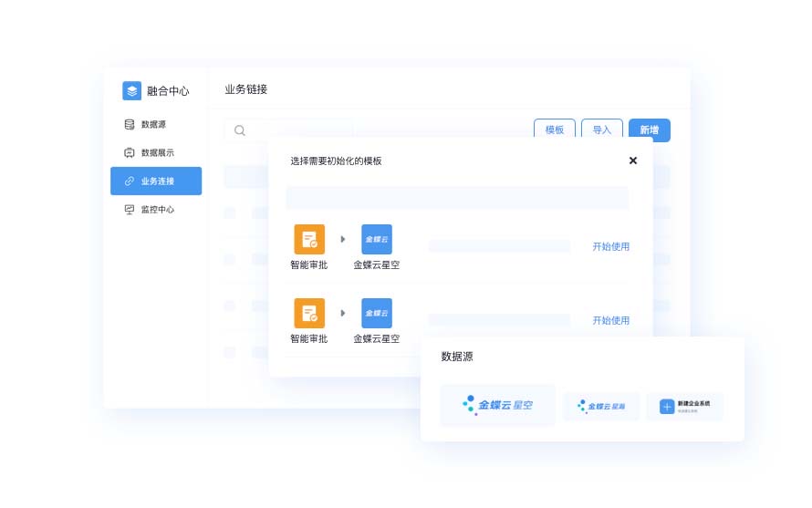Click 金蝶云星空 blue icon in second template
812x508 pixels.
(x=377, y=313)
